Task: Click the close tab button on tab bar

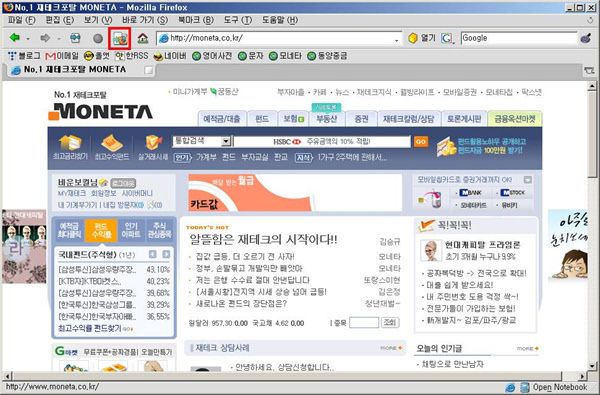Action: point(589,70)
